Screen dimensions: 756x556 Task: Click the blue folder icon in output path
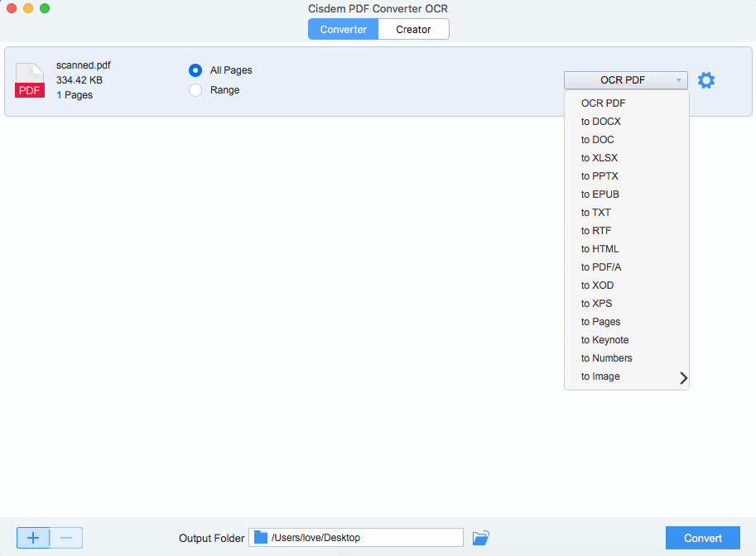pos(261,537)
